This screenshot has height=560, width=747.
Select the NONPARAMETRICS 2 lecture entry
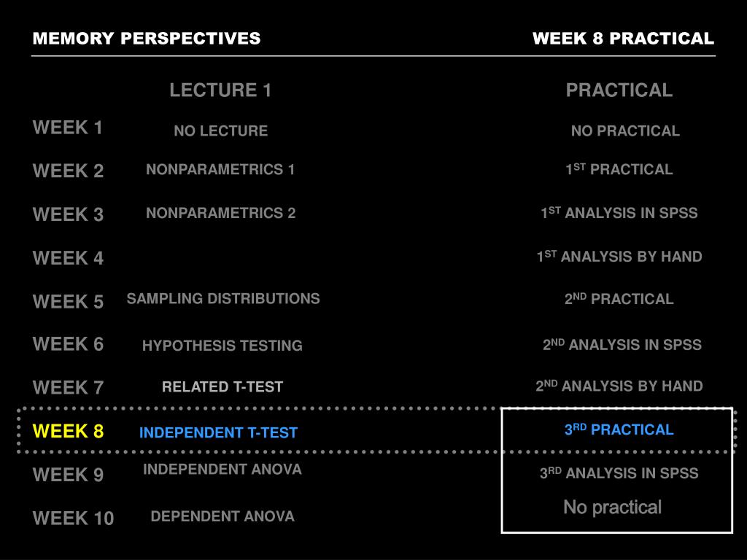pos(220,212)
